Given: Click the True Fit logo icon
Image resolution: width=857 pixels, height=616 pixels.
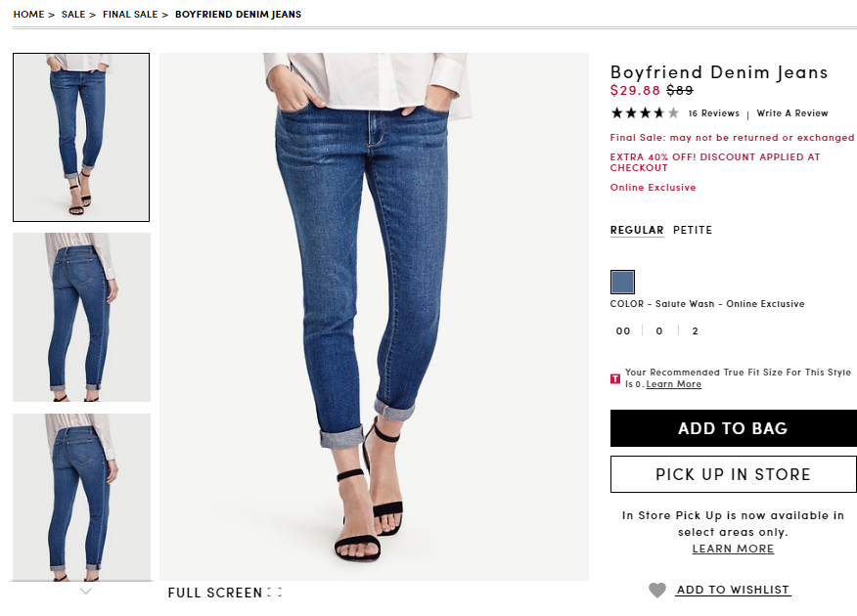Looking at the screenshot, I should click(615, 378).
